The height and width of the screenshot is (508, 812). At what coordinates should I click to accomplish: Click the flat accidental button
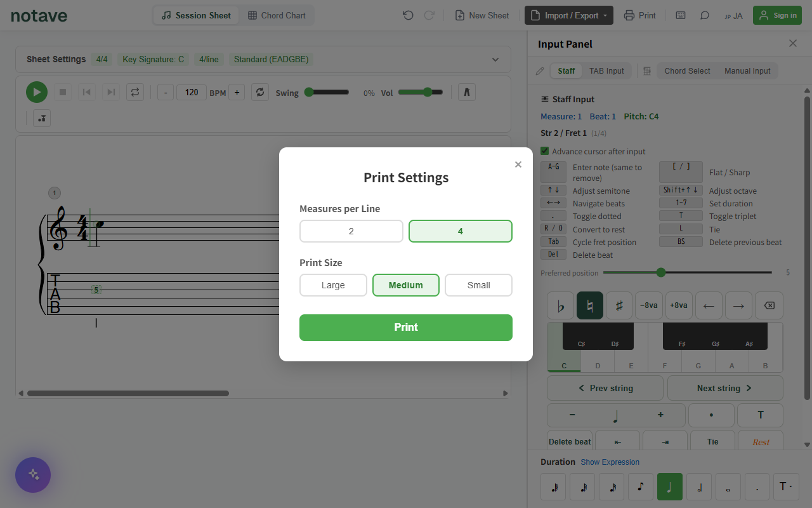(x=560, y=305)
